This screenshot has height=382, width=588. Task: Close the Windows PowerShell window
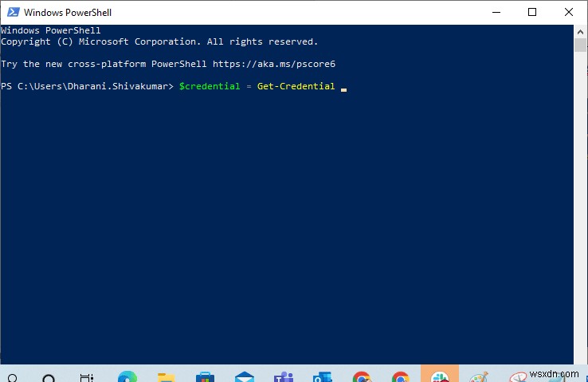pyautogui.click(x=569, y=12)
